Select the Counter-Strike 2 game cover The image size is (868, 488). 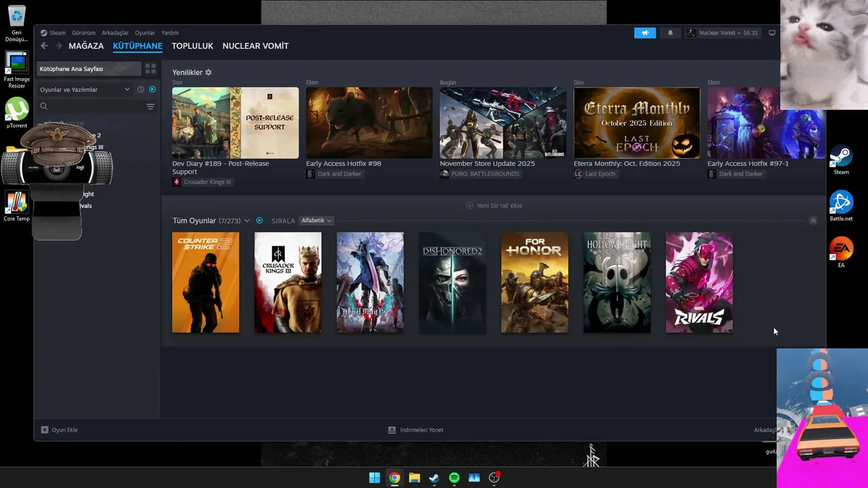[x=205, y=283]
